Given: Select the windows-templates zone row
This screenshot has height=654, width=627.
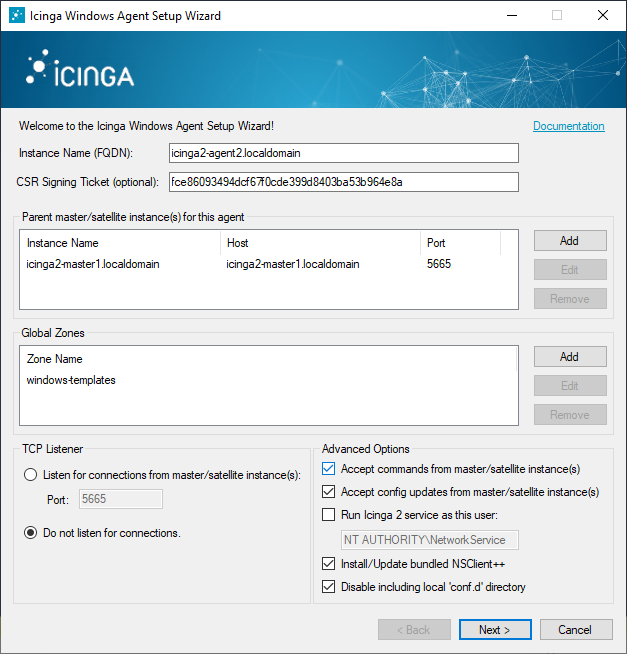Looking at the screenshot, I should [x=268, y=380].
